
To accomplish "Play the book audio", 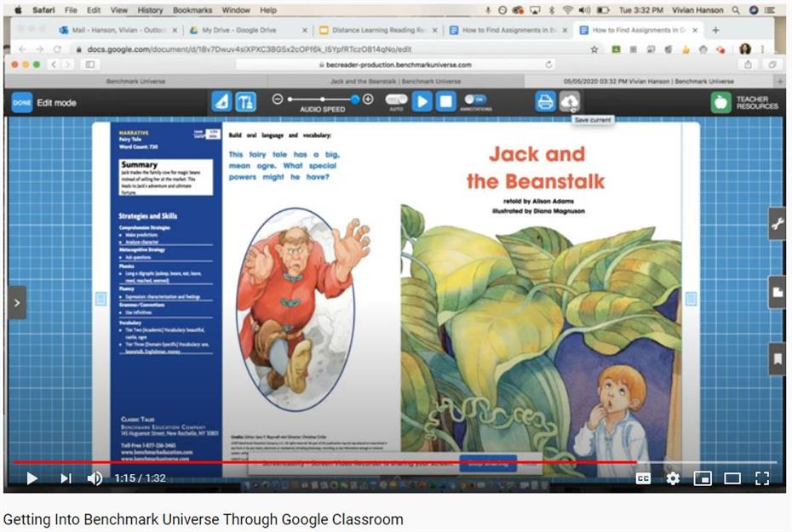I will pos(422,102).
